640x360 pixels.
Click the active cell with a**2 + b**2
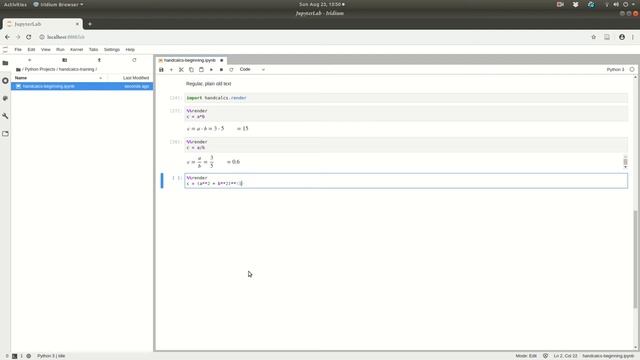click(x=406, y=180)
